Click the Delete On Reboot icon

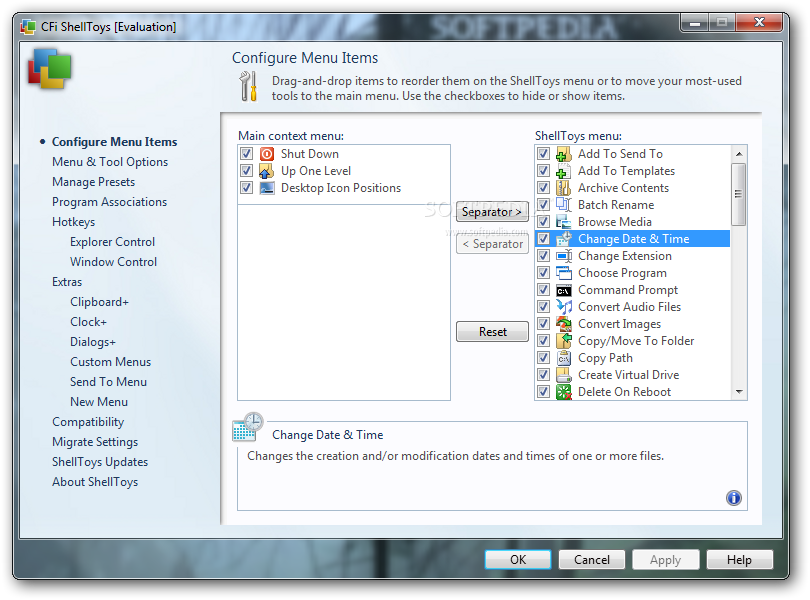pos(564,392)
